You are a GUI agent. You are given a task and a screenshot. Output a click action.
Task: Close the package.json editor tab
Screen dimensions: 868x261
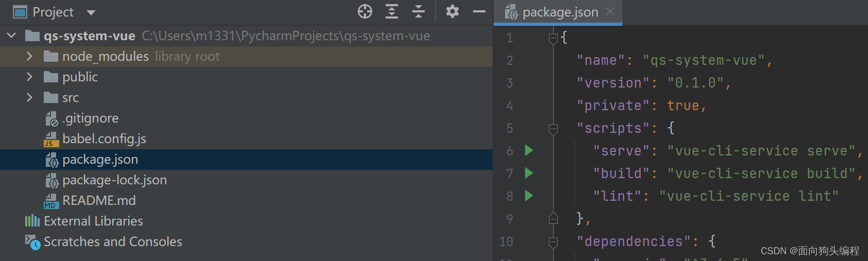(x=610, y=11)
